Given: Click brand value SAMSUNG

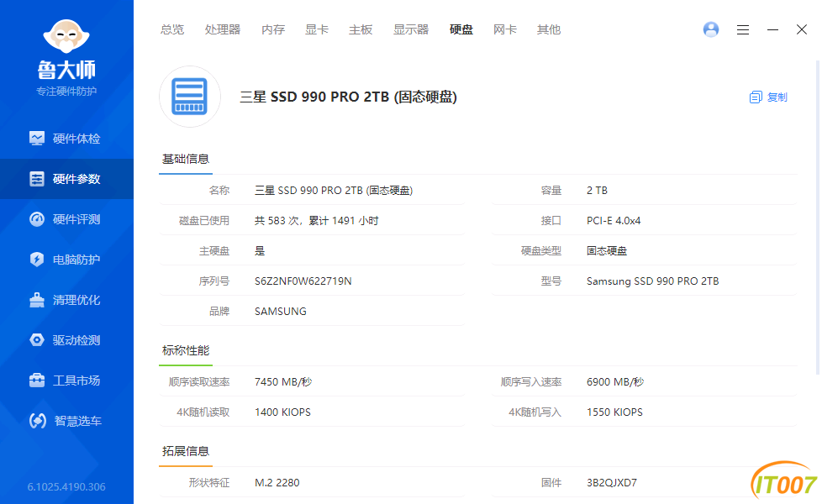Looking at the screenshot, I should pos(281,312).
